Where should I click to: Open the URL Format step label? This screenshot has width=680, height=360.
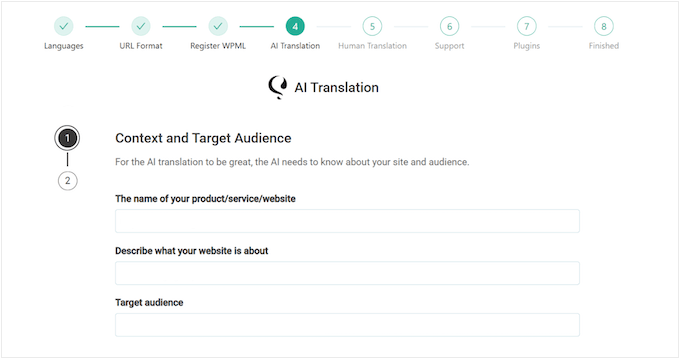click(x=141, y=46)
